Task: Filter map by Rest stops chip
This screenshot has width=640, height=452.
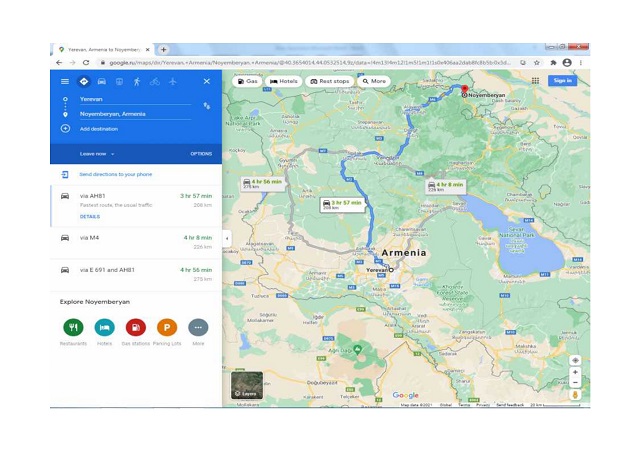Action: coord(330,81)
